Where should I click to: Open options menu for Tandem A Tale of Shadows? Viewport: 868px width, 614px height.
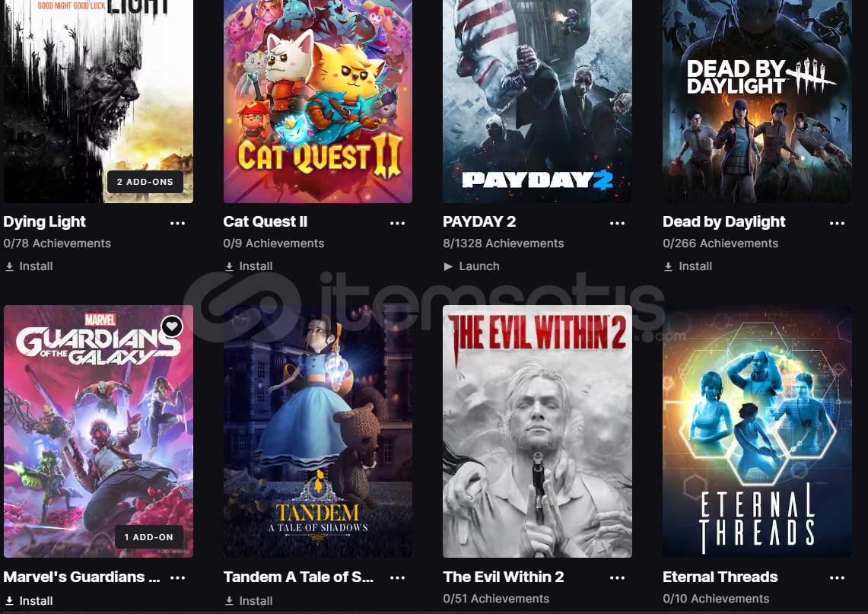(397, 577)
